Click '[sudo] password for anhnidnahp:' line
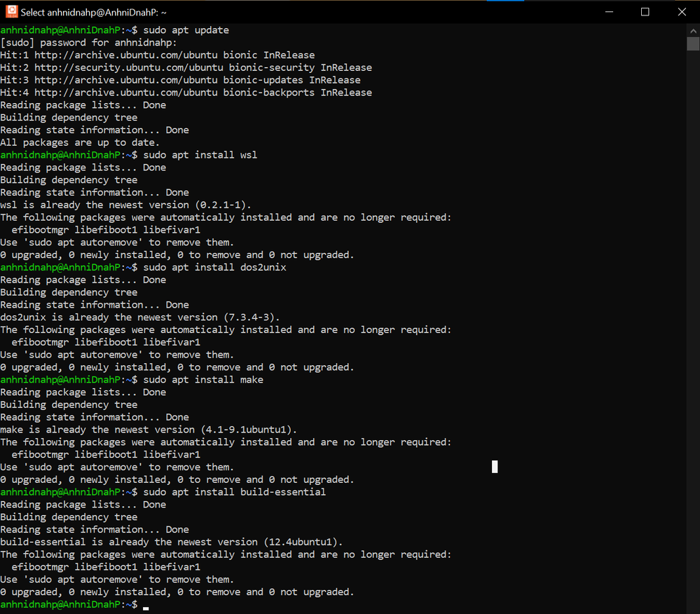This screenshot has height=614, width=700. 88,43
